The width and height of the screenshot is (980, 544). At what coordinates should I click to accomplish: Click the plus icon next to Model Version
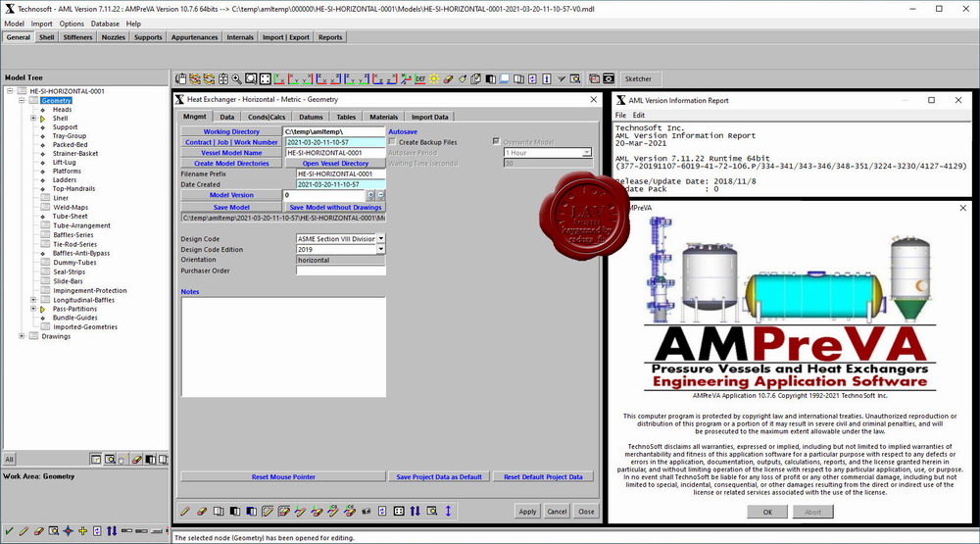click(370, 195)
